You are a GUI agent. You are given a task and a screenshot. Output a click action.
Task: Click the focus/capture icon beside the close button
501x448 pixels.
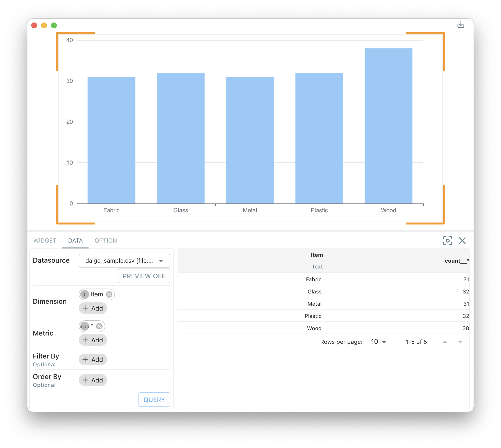click(x=448, y=241)
